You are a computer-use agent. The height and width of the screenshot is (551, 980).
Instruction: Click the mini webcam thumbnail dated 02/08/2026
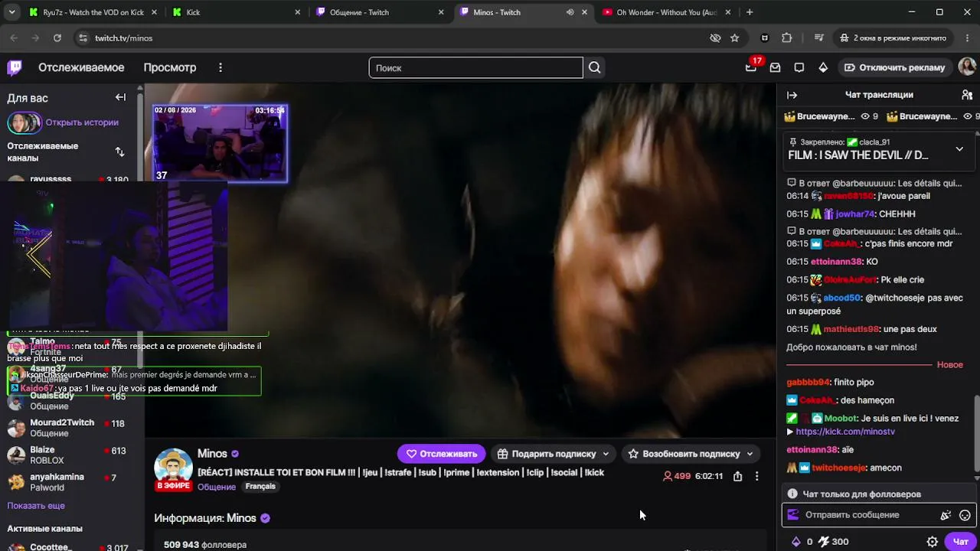tap(220, 144)
